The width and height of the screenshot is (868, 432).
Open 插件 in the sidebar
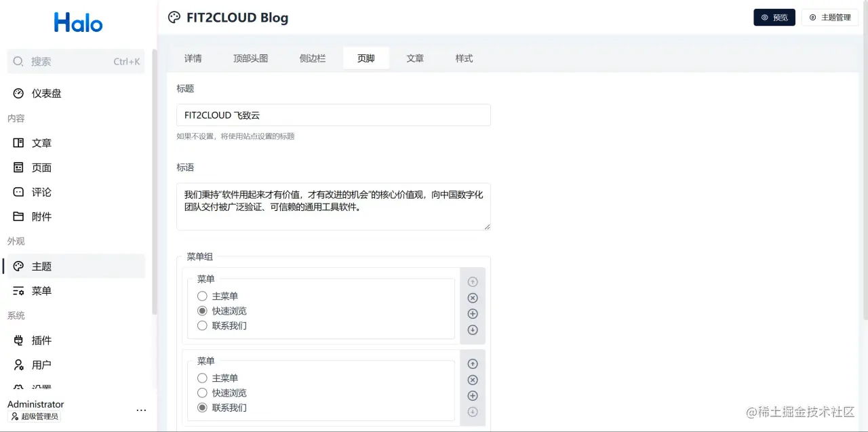click(75, 340)
